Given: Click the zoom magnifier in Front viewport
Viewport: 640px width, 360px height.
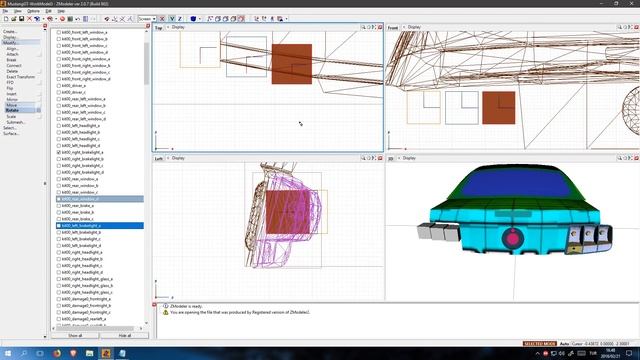Looking at the screenshot, I should click(619, 27).
